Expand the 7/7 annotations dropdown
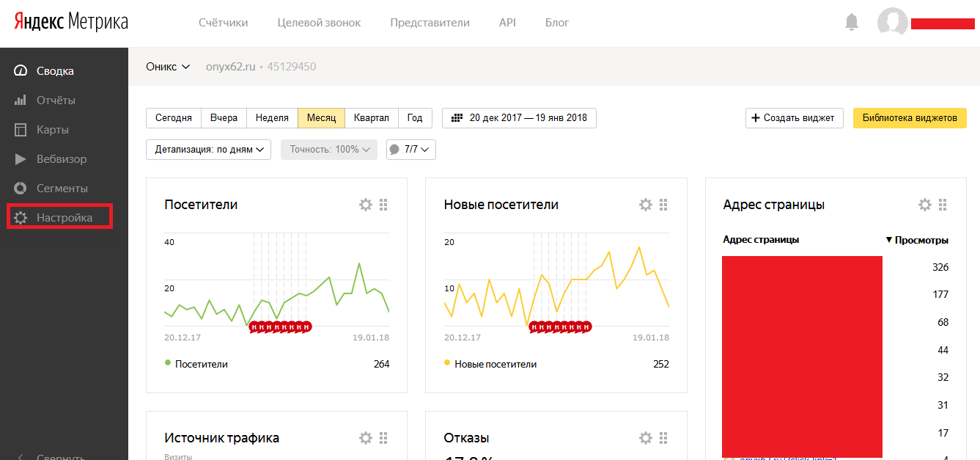Viewport: 980px width, 460px height. 411,150
